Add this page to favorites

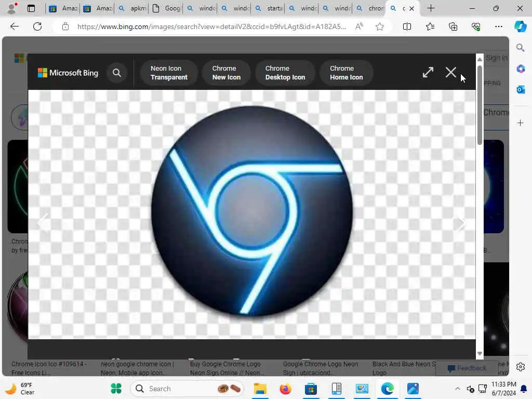point(380,26)
